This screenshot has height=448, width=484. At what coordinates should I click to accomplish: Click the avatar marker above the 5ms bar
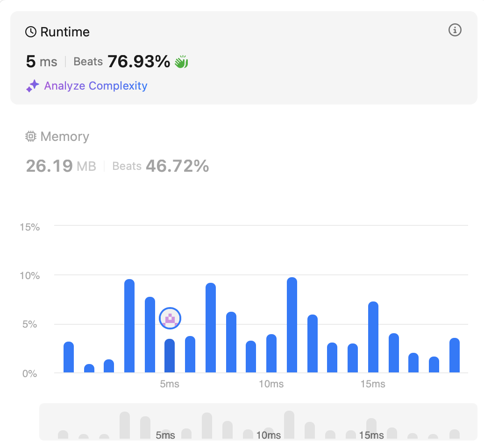[x=170, y=319]
